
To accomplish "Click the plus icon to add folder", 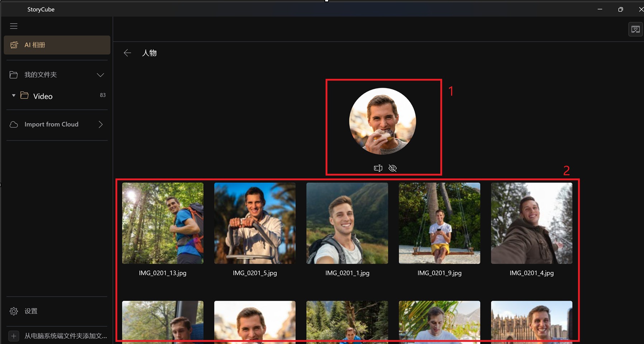I will (x=14, y=336).
